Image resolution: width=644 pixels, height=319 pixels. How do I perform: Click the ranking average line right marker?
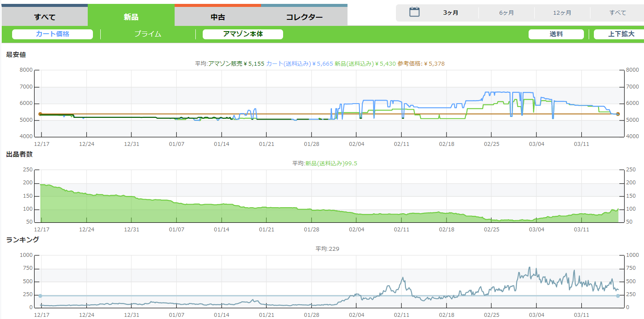click(x=618, y=296)
